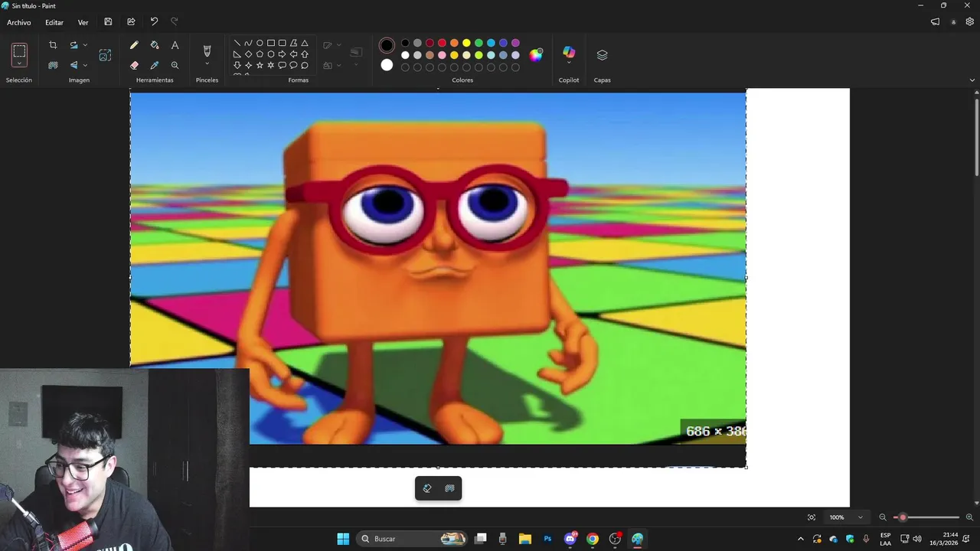Show hidden system tray icons
The image size is (980, 551).
pyautogui.click(x=801, y=539)
